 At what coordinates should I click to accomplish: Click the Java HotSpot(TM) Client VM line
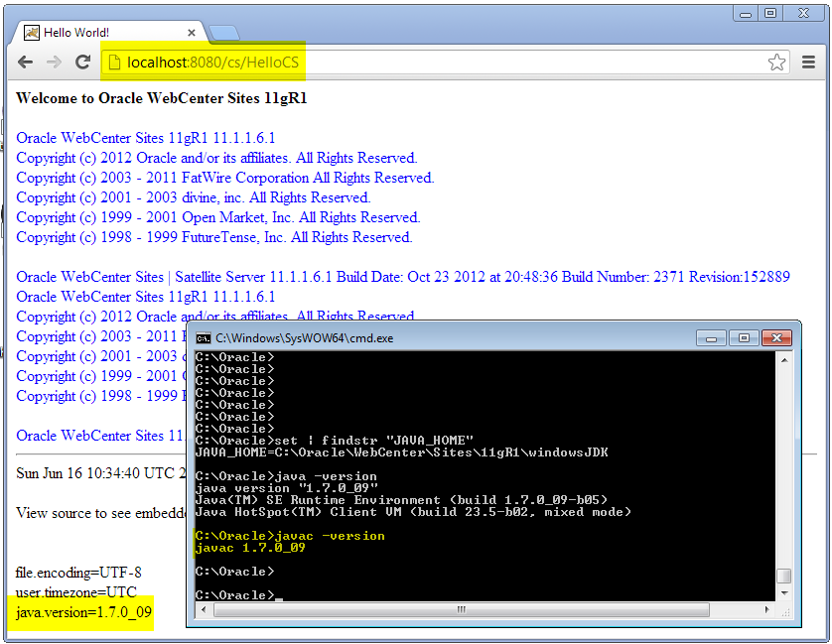413,512
